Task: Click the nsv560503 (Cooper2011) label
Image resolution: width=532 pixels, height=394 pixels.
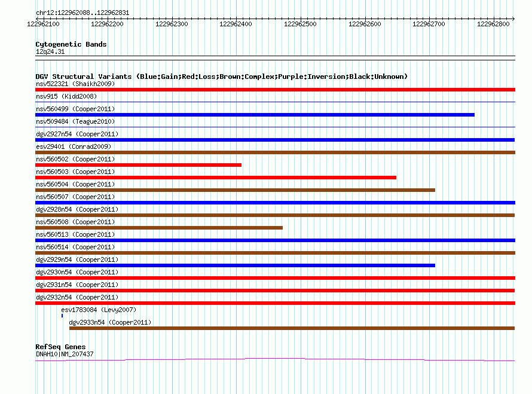Action: pyautogui.click(x=75, y=172)
